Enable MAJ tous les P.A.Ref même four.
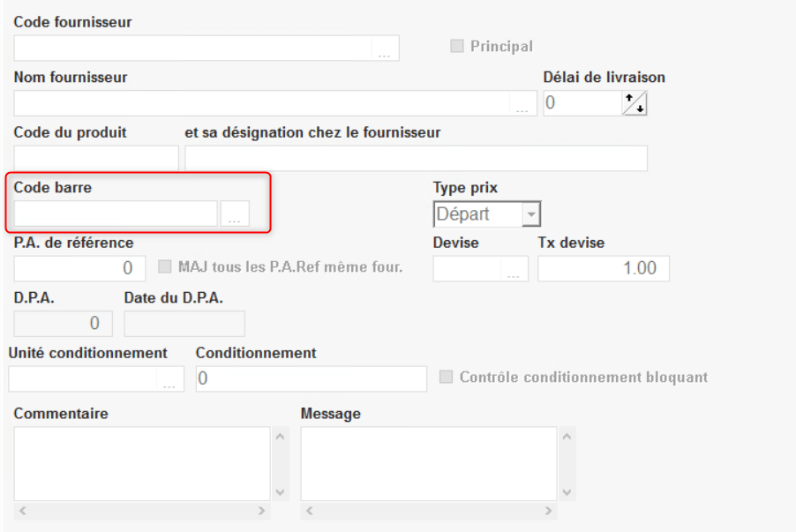This screenshot has height=532, width=796. point(164,266)
